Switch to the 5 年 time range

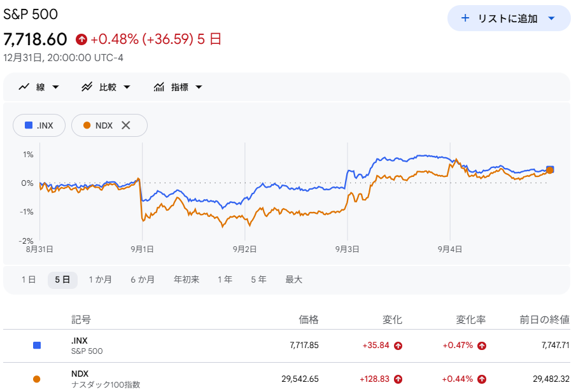tap(258, 279)
